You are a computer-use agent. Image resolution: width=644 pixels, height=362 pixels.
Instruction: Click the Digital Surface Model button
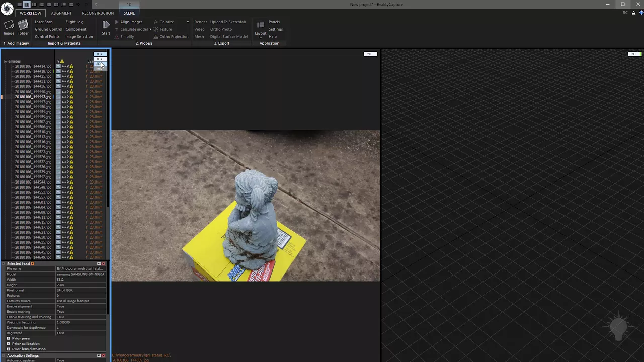coord(229,36)
